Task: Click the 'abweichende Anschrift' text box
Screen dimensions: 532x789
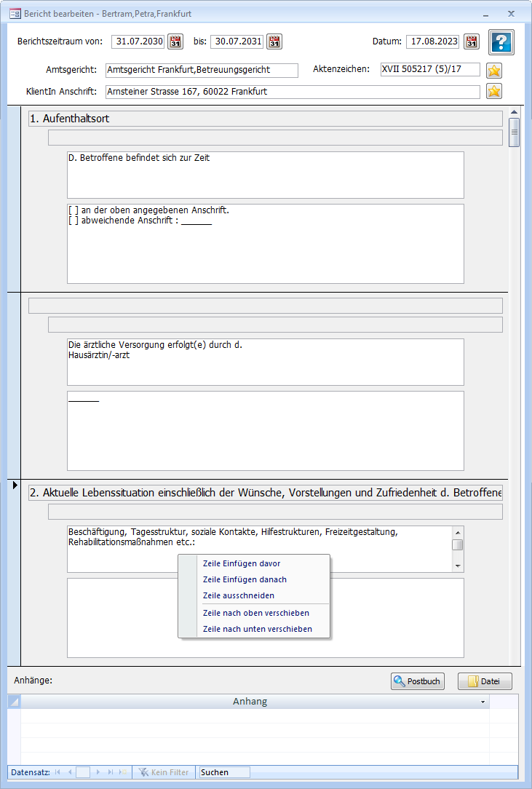Action: point(266,244)
